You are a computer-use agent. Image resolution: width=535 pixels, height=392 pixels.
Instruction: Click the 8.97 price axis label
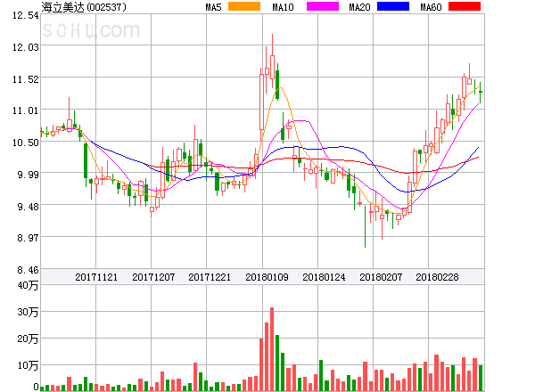tap(28, 238)
